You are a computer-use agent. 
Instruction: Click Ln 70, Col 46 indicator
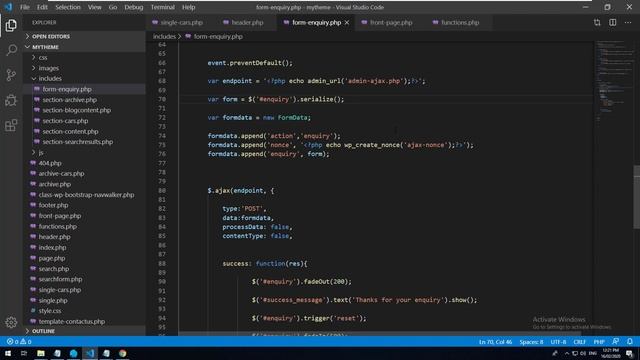pyautogui.click(x=495, y=342)
